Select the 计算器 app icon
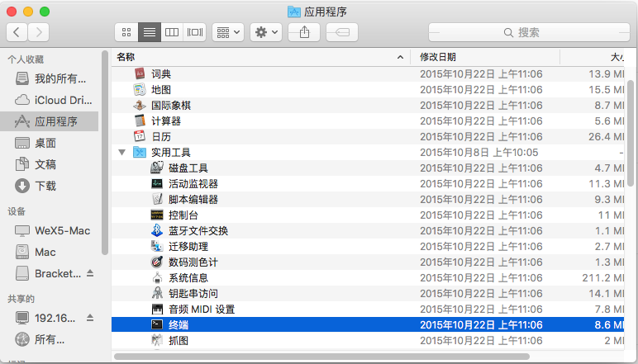 140,121
